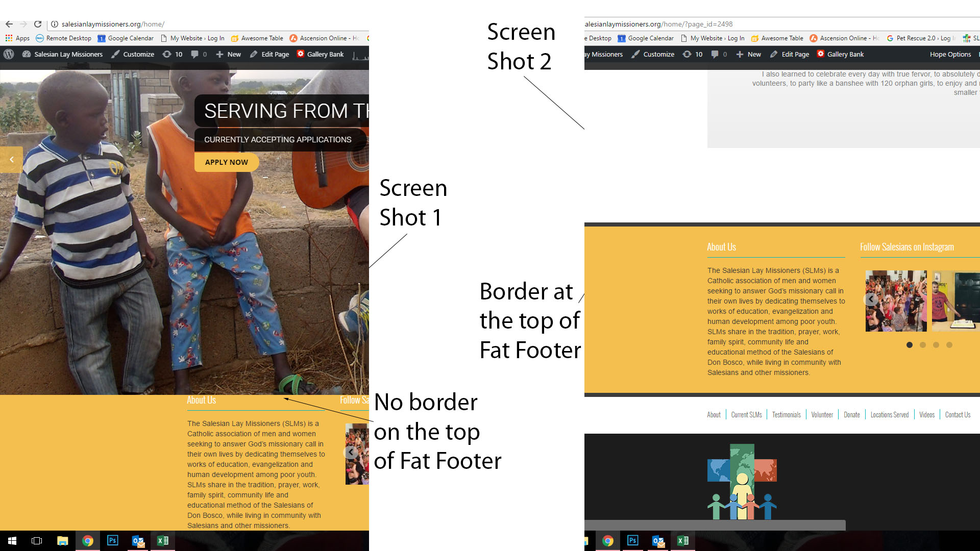980x551 pixels.
Task: Open File Explorer from the left taskbar
Action: click(62, 541)
